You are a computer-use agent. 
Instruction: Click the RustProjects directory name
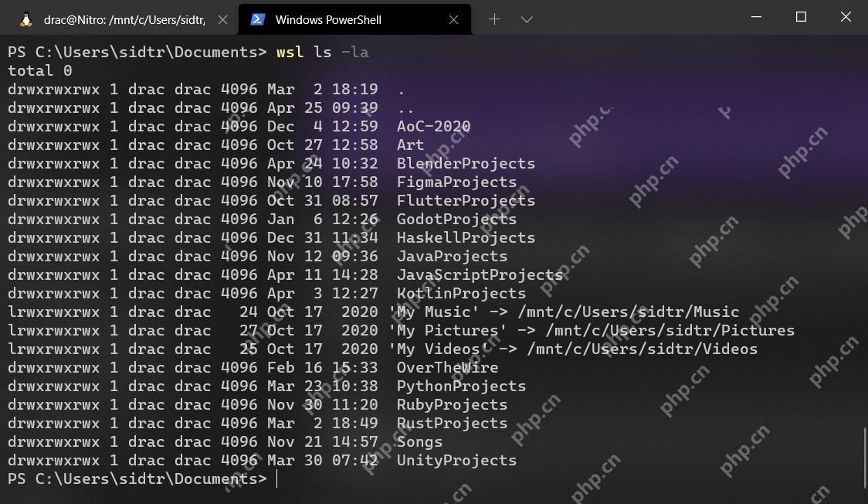tap(452, 423)
